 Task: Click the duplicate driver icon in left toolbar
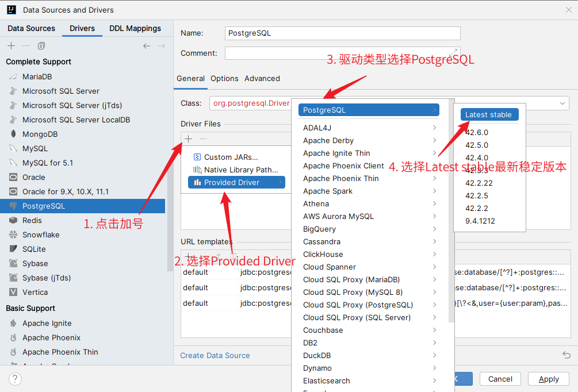pyautogui.click(x=41, y=46)
